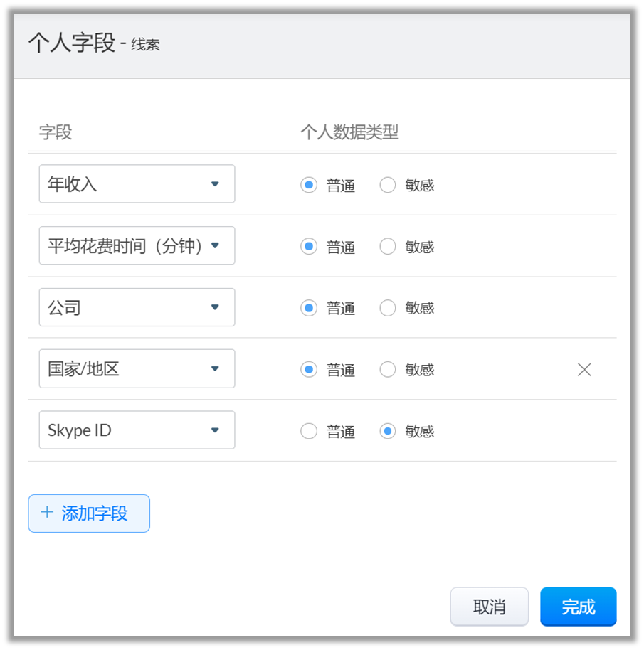Select 敏感 for 国家/地区 field
Image resolution: width=644 pixels, height=650 pixels.
pyautogui.click(x=388, y=369)
